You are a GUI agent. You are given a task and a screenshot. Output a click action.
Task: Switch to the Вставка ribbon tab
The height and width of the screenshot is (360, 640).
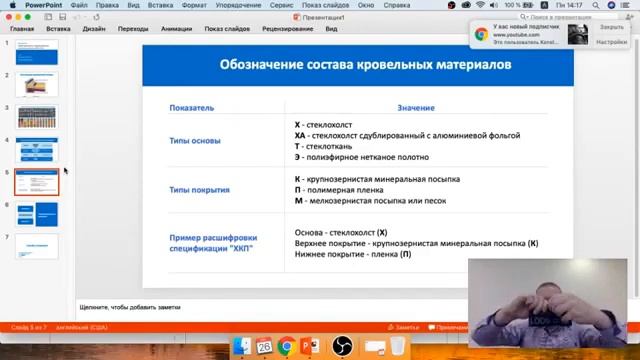pyautogui.click(x=58, y=29)
